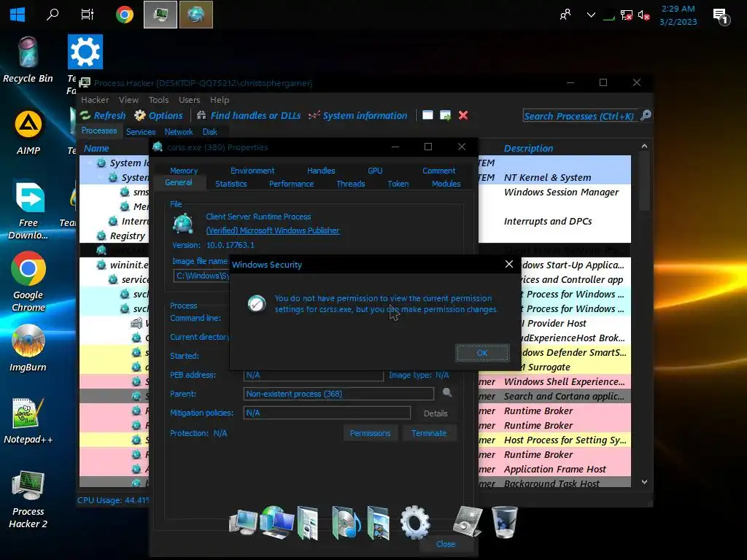Switch to the Network tab in Process Hacker

tap(179, 132)
